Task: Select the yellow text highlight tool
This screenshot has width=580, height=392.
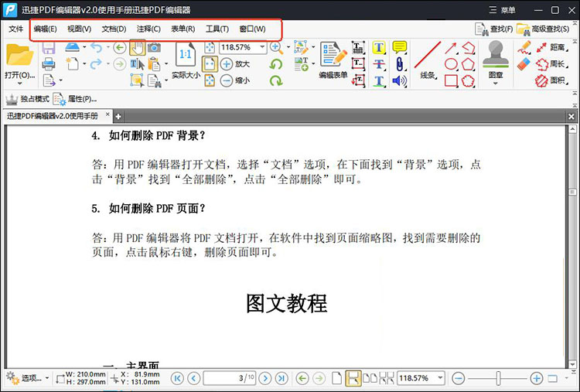Action: [x=379, y=48]
